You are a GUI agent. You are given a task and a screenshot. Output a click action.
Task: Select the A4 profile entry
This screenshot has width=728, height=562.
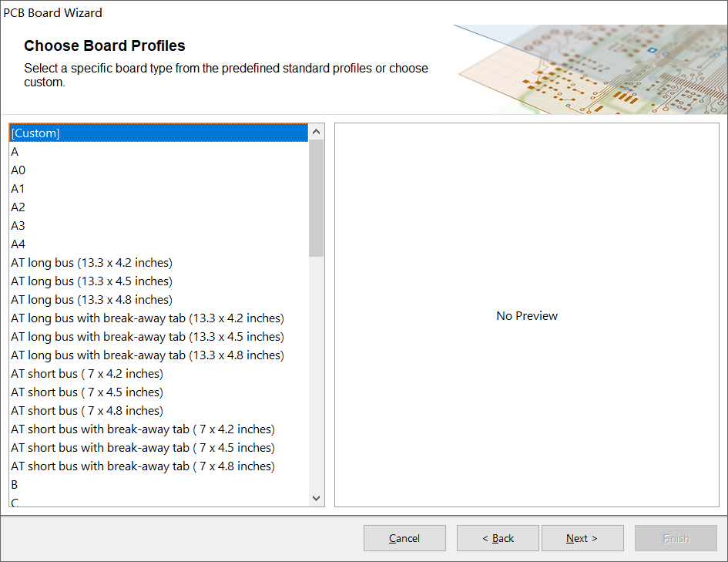point(159,244)
